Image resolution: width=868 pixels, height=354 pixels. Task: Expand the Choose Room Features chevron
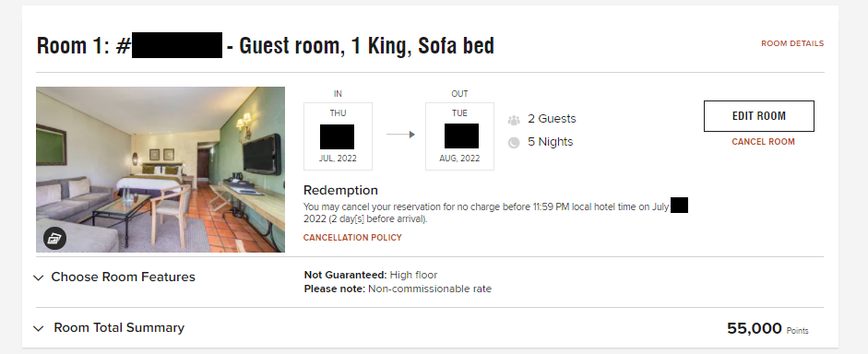(38, 277)
